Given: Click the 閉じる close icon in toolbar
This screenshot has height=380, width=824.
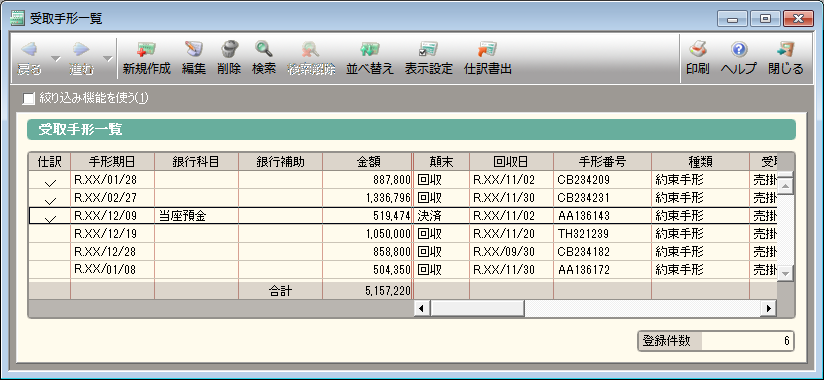Looking at the screenshot, I should coord(786,49).
